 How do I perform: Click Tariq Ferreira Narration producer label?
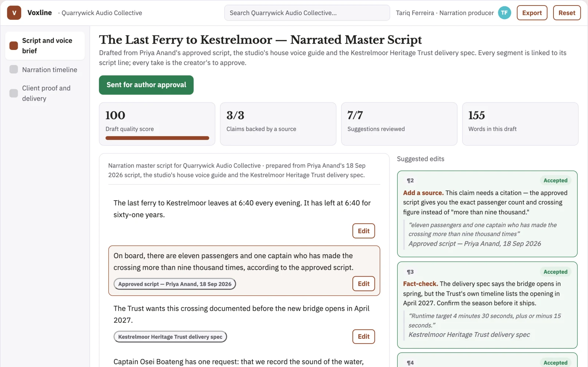point(445,13)
